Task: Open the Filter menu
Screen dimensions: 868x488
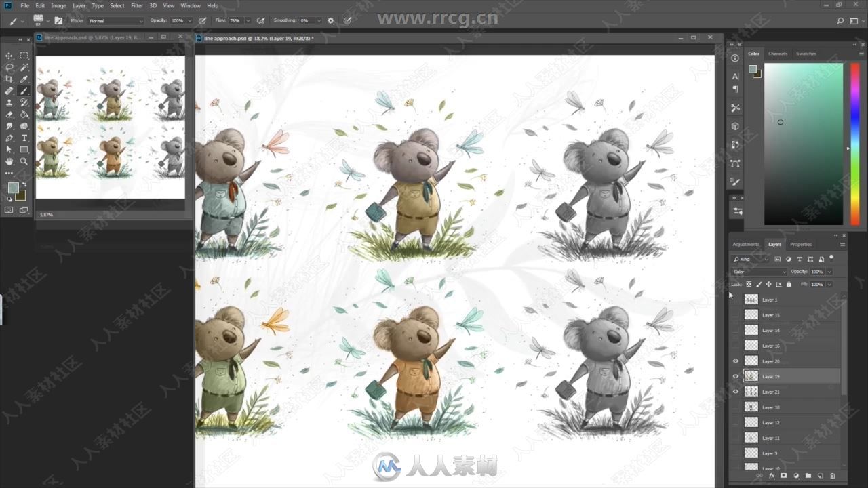Action: coord(137,5)
